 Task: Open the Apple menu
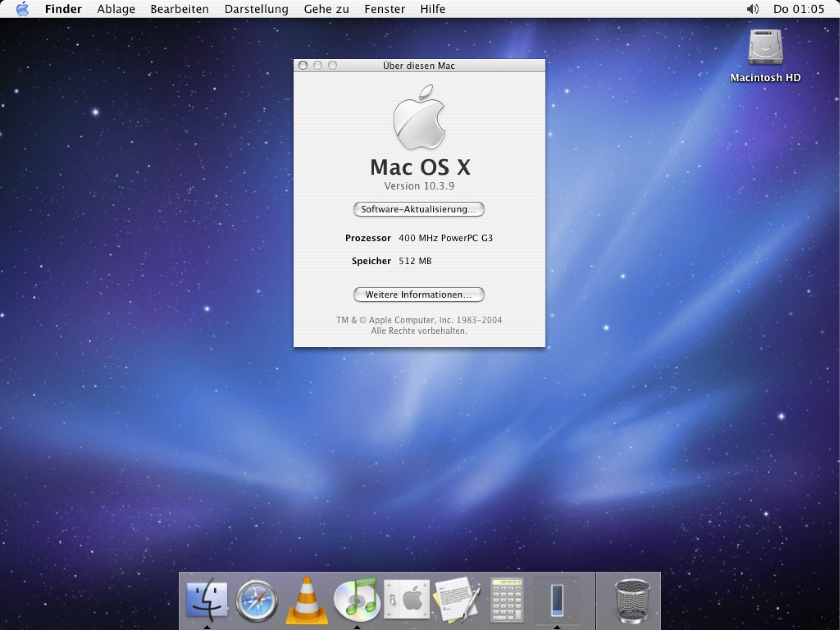[x=22, y=9]
